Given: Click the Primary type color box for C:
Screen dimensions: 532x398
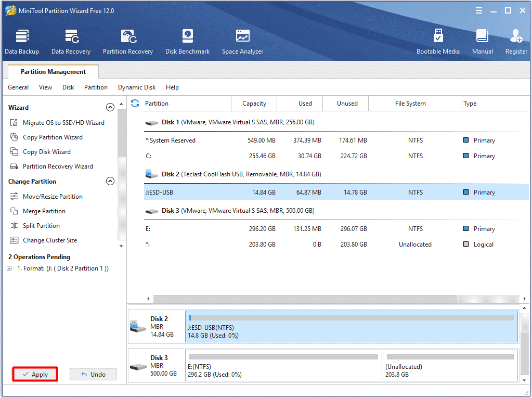Looking at the screenshot, I should coord(466,156).
